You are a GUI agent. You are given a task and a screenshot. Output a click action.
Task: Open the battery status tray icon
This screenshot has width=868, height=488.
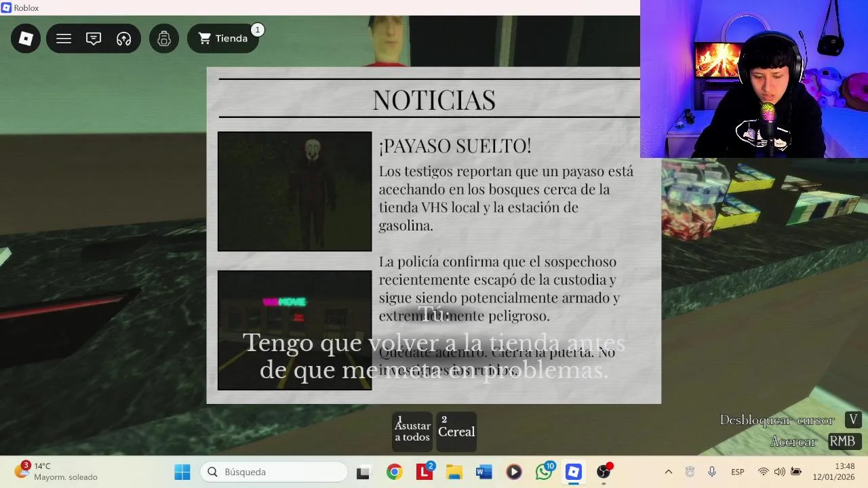[x=796, y=472]
